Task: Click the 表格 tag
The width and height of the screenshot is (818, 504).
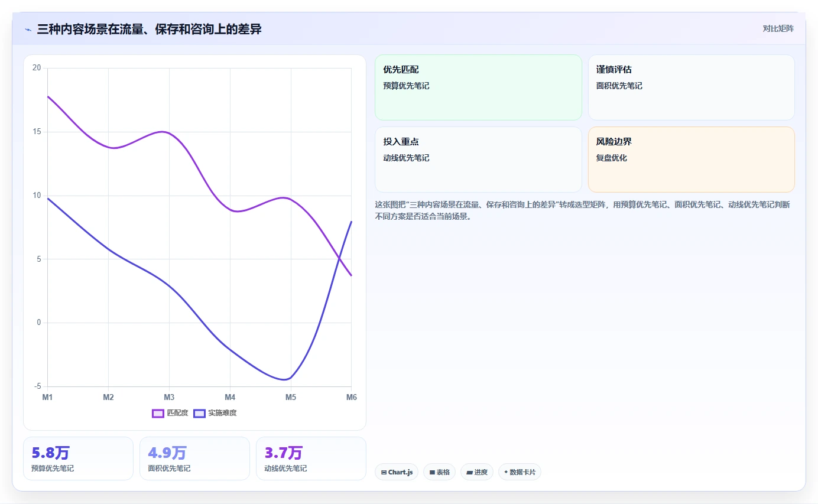Action: [x=439, y=472]
